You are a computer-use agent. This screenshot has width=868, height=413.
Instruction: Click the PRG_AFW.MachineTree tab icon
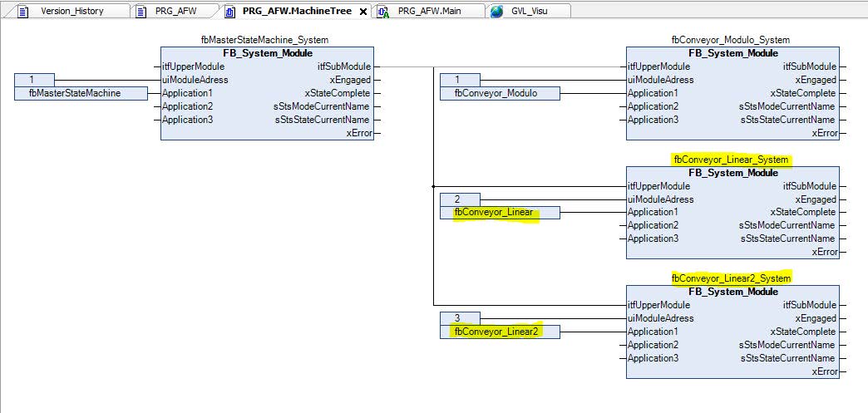[229, 12]
